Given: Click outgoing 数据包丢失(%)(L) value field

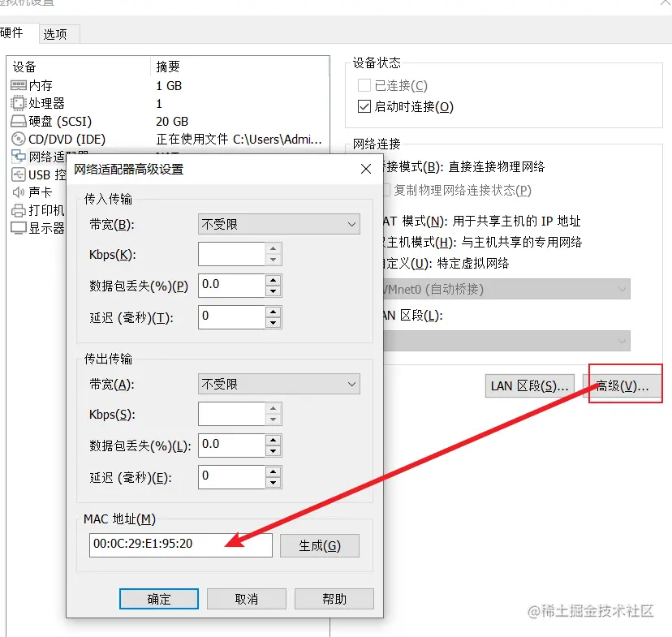Looking at the screenshot, I should (x=231, y=445).
